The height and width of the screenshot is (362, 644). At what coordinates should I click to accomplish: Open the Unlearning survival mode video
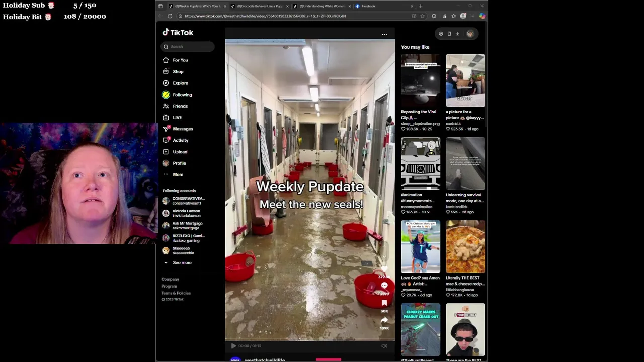(x=465, y=163)
